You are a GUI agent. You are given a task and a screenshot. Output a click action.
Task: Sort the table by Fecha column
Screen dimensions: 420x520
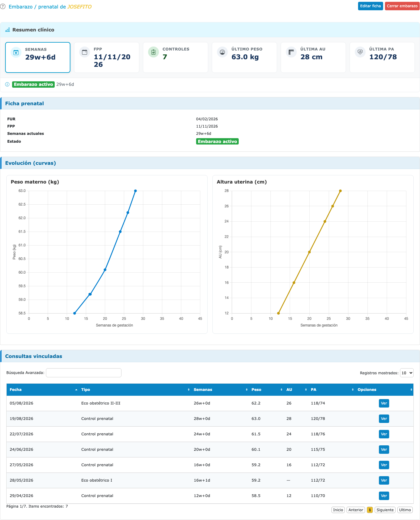(x=42, y=390)
